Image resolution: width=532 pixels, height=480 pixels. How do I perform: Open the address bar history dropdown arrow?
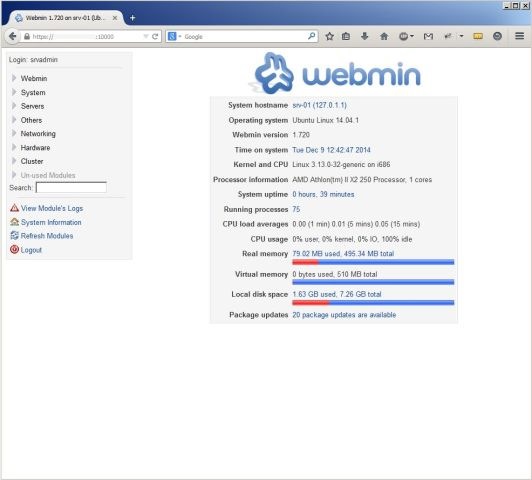click(146, 36)
